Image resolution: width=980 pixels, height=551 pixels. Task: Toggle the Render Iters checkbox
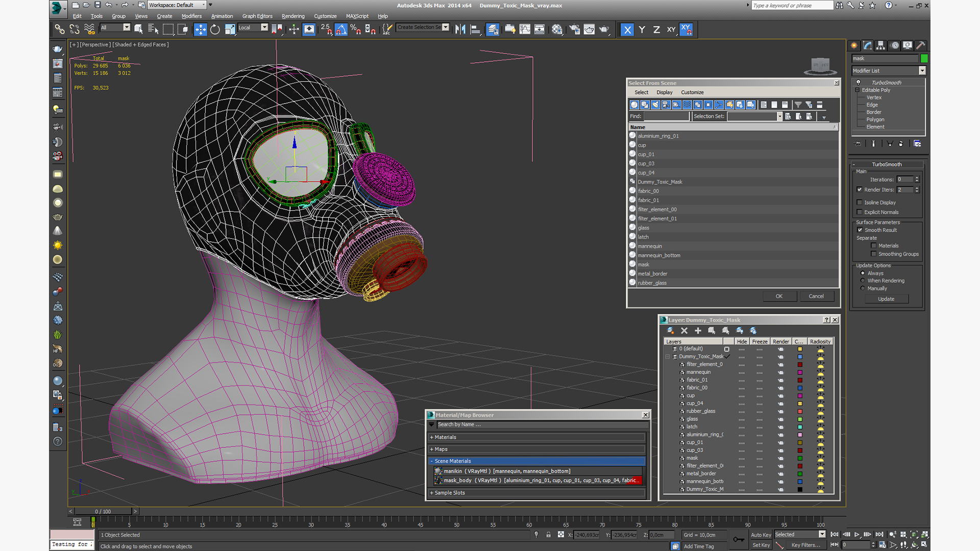860,190
